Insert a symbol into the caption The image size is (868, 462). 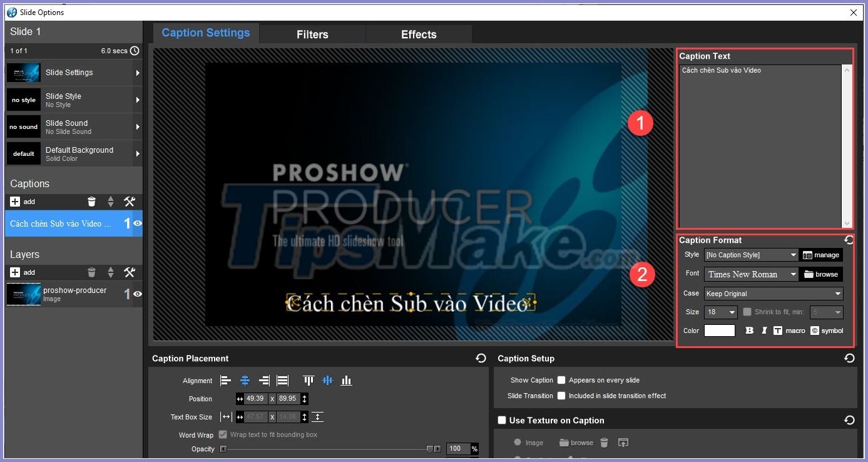click(826, 331)
